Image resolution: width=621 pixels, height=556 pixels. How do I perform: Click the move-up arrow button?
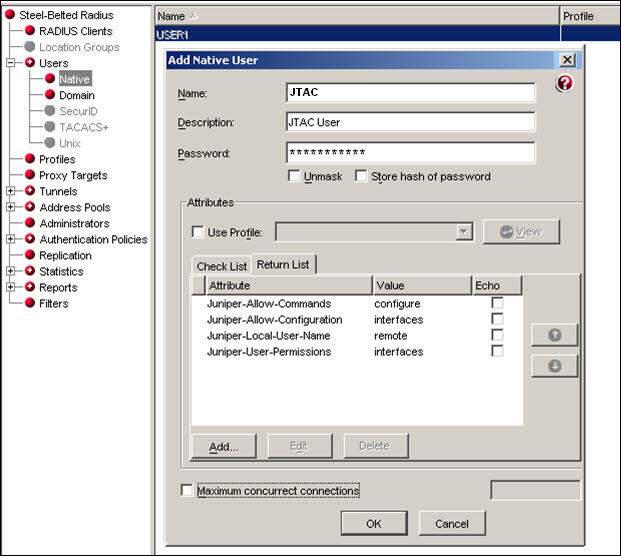(554, 335)
